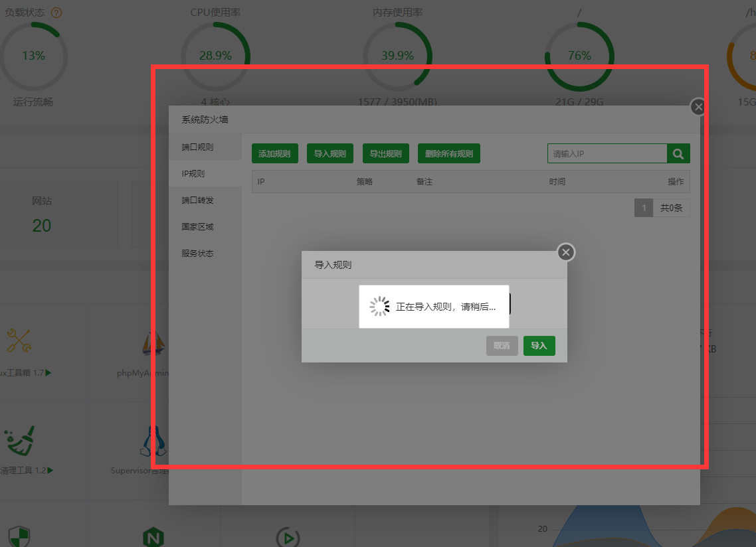Image resolution: width=756 pixels, height=547 pixels.
Task: Click the 添加规则 button
Action: point(275,153)
